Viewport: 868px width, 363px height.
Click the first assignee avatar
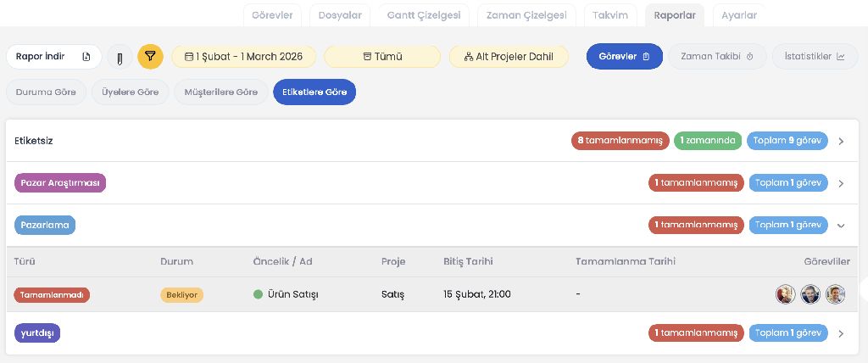pyautogui.click(x=786, y=294)
